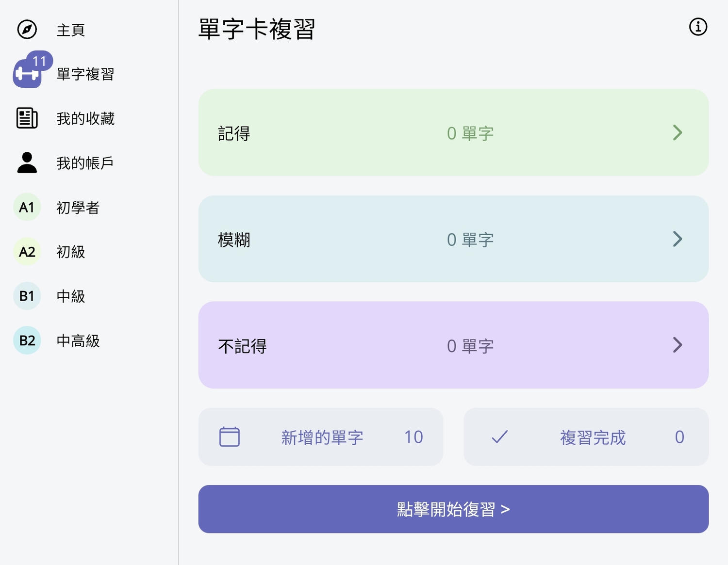Click the person icon beside 我的帳戶
728x565 pixels.
click(27, 162)
